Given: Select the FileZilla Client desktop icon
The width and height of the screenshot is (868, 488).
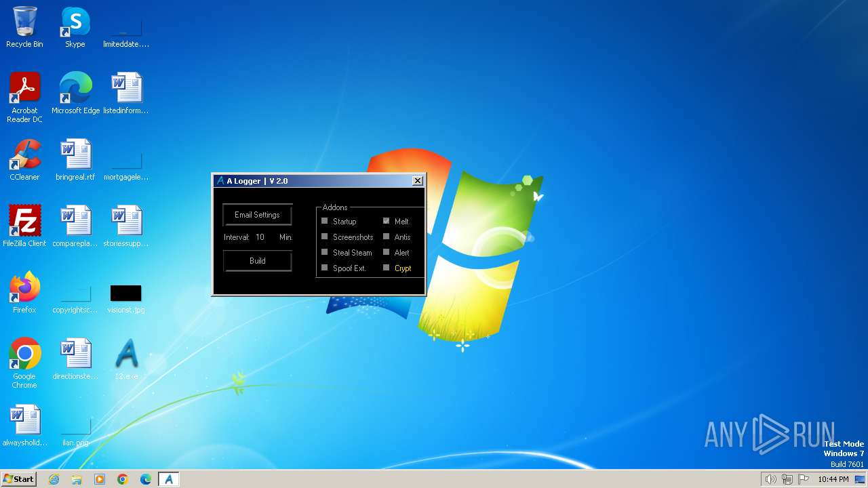Looking at the screenshot, I should point(24,226).
